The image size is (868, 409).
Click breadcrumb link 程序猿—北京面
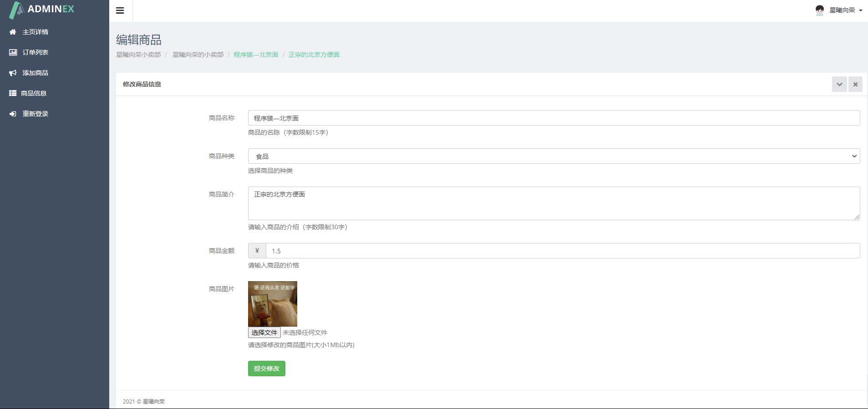(256, 55)
